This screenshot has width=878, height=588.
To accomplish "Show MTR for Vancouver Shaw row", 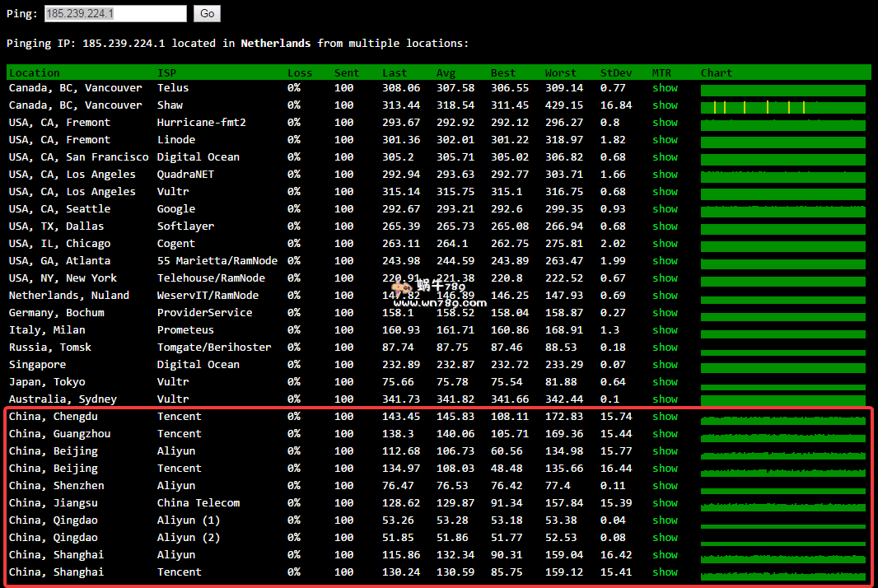I will point(665,105).
